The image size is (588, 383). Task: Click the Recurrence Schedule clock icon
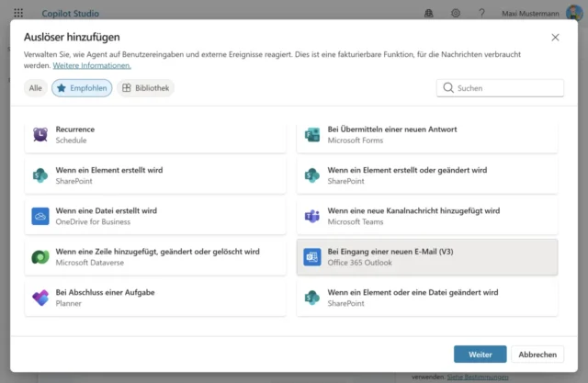coord(40,135)
